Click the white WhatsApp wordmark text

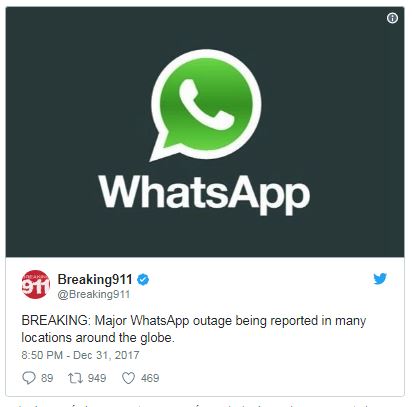[x=204, y=194]
